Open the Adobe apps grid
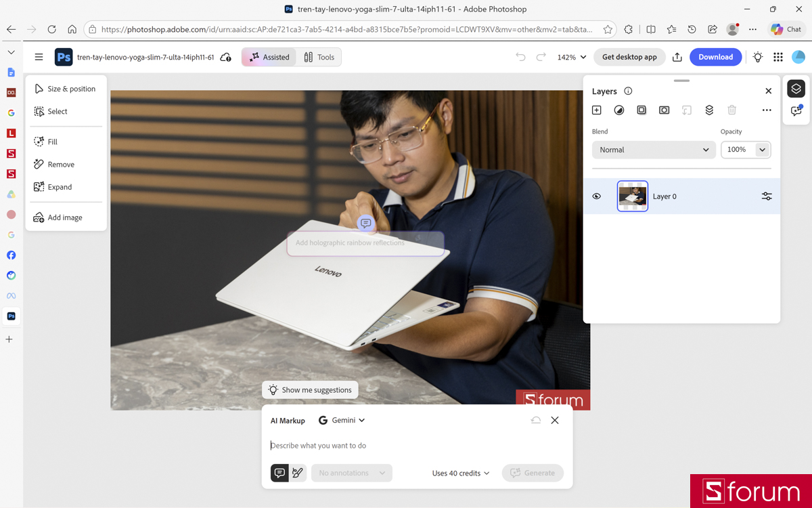Viewport: 812px width, 508px height. click(x=778, y=57)
